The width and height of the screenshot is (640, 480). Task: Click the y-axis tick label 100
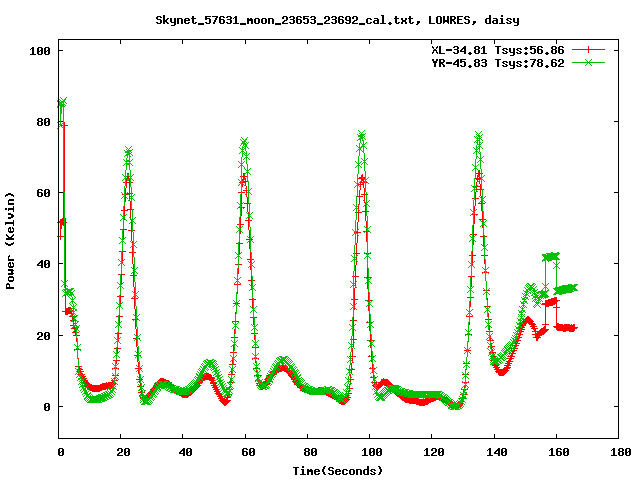coord(40,51)
